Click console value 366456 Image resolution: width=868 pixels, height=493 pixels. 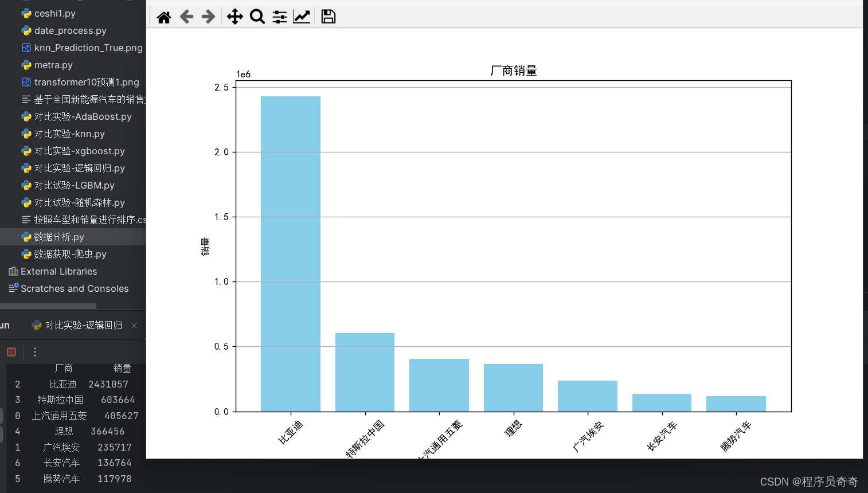coord(108,431)
